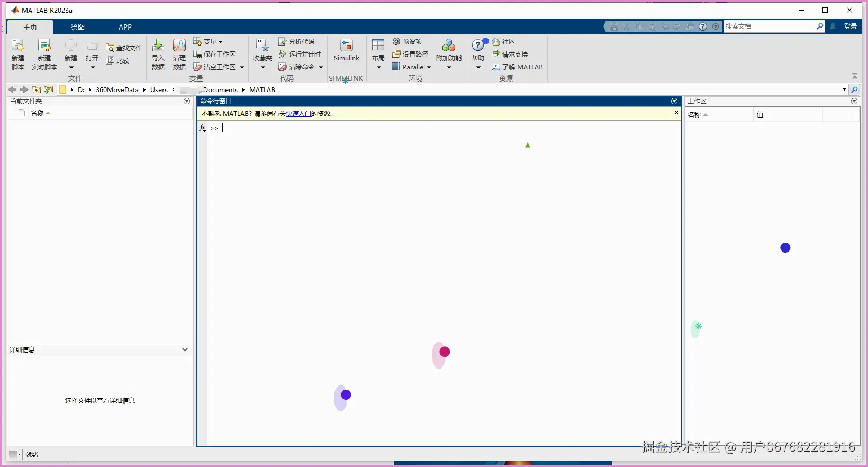Run 分析代码 code analyzer
Image resolution: width=868 pixels, height=467 pixels.
[296, 41]
